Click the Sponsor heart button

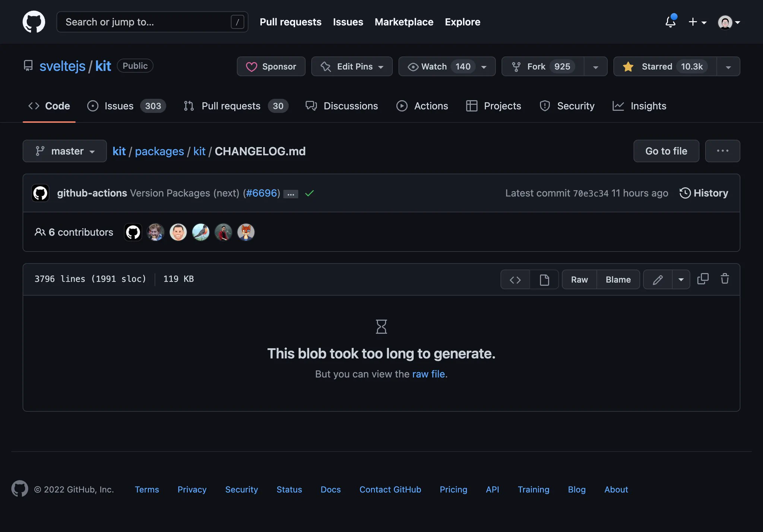[x=271, y=66]
